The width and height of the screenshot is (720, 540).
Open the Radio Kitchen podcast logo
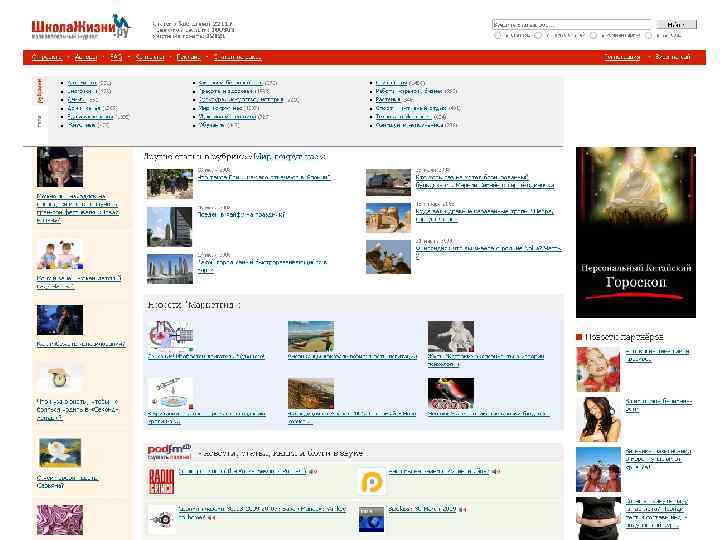161,481
